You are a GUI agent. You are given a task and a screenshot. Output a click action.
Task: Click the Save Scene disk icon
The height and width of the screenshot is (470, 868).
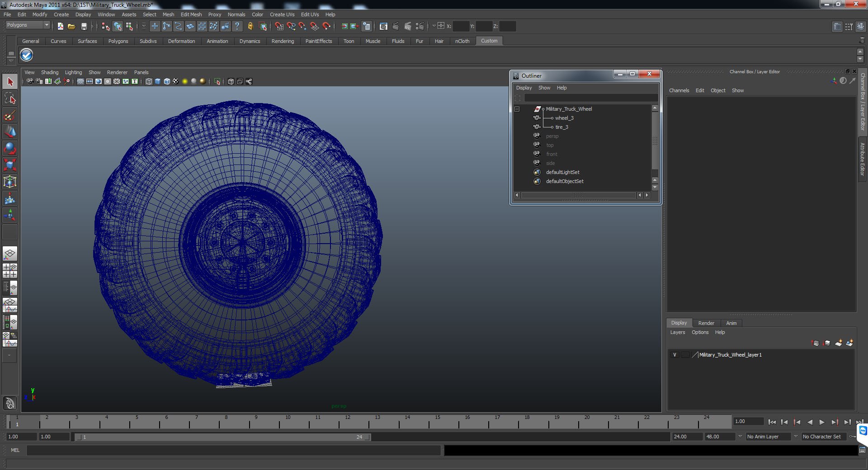(x=84, y=26)
